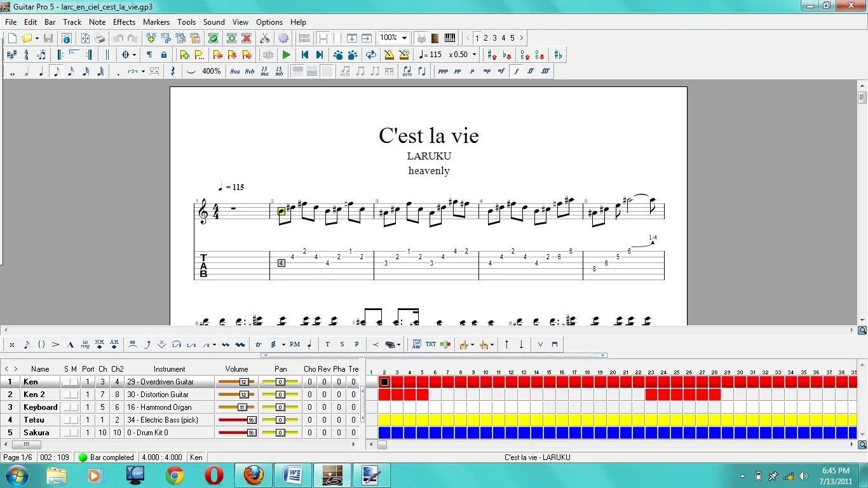Viewport: 868px width, 488px height.
Task: Insert a rest with rest icon
Action: pos(173,72)
